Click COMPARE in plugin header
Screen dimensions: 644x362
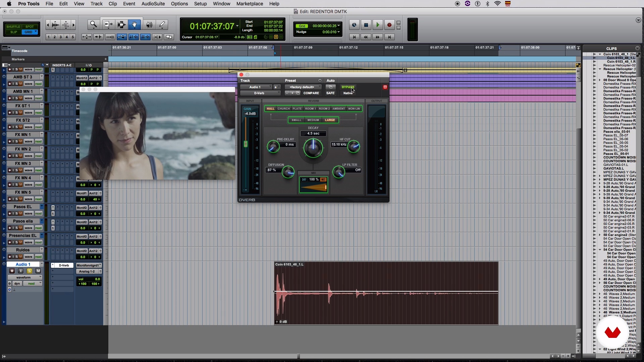tap(311, 93)
